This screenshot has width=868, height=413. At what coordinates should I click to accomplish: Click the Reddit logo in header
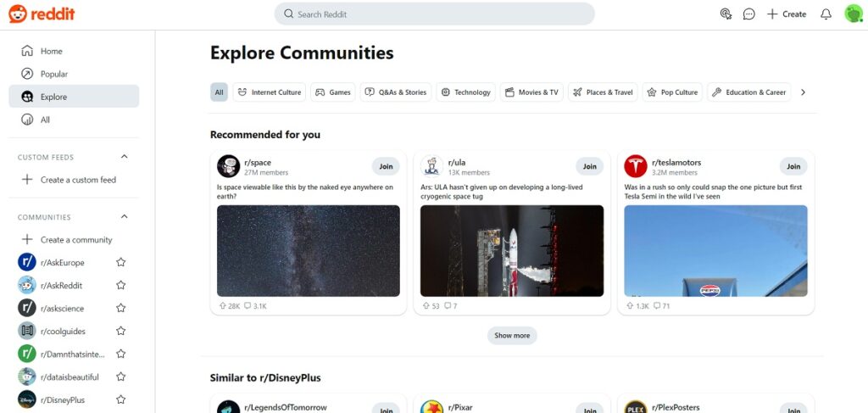pyautogui.click(x=40, y=14)
